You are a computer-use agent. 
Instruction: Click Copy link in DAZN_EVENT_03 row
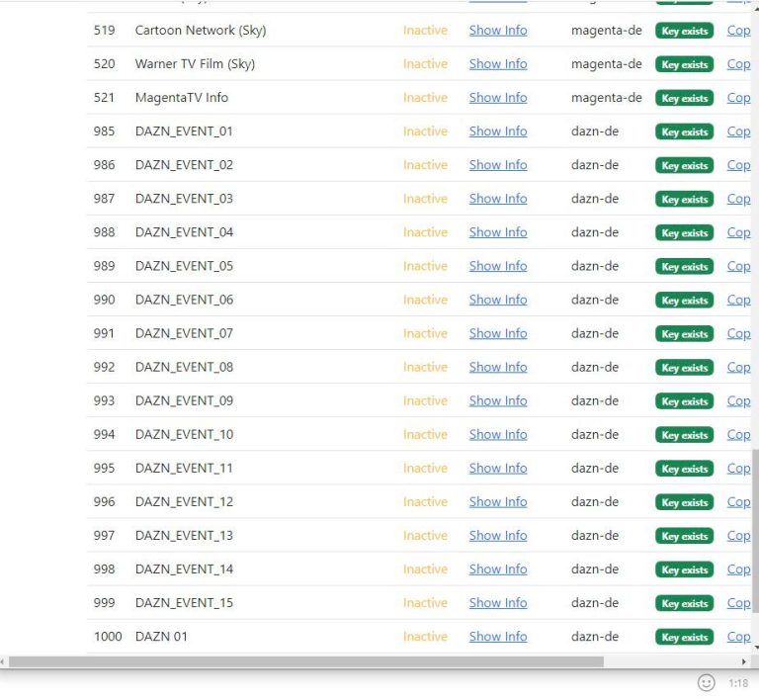(x=738, y=199)
